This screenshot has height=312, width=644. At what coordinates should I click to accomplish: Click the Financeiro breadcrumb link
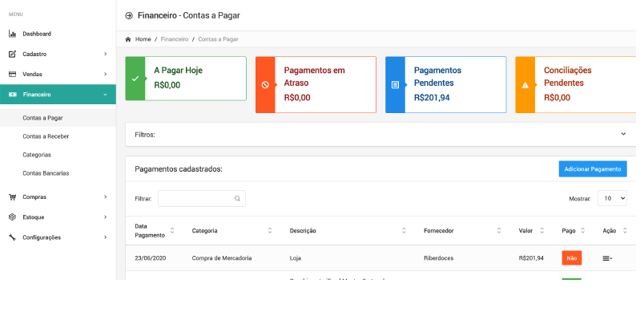[174, 39]
